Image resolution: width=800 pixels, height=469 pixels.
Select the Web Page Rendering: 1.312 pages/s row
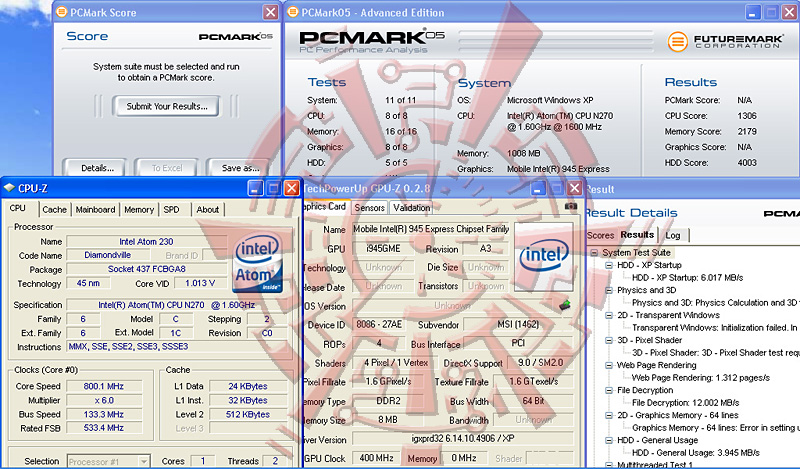[x=701, y=378]
